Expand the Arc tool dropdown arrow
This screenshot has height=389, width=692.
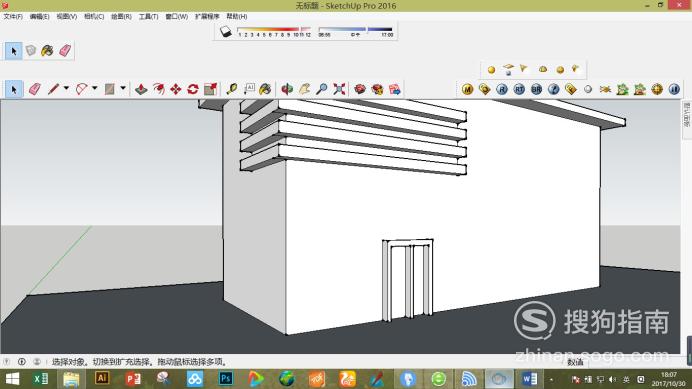[x=94, y=88]
